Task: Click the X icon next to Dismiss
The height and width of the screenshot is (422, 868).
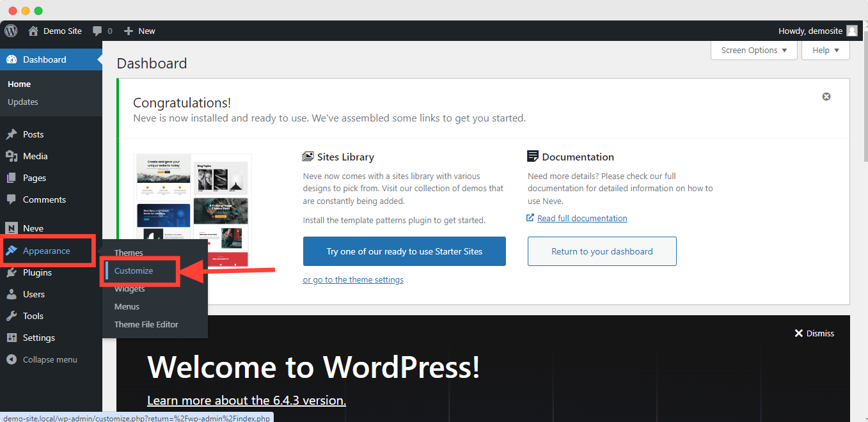Action: pyautogui.click(x=798, y=333)
